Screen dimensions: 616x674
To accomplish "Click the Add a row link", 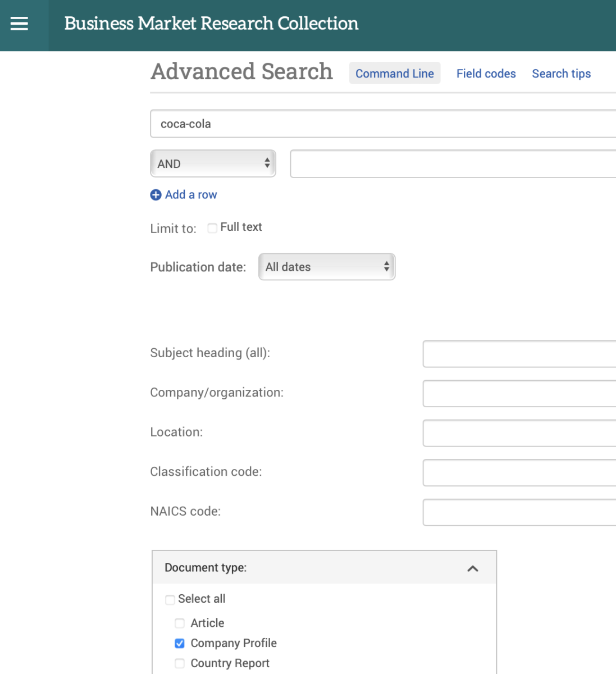I will pyautogui.click(x=191, y=195).
